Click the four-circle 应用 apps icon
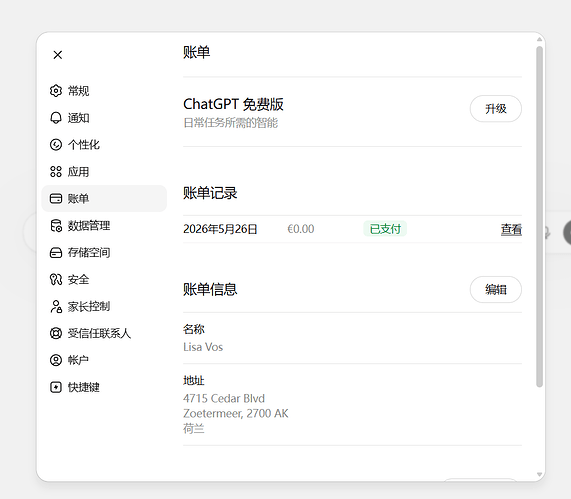The width and height of the screenshot is (571, 499). coord(56,172)
